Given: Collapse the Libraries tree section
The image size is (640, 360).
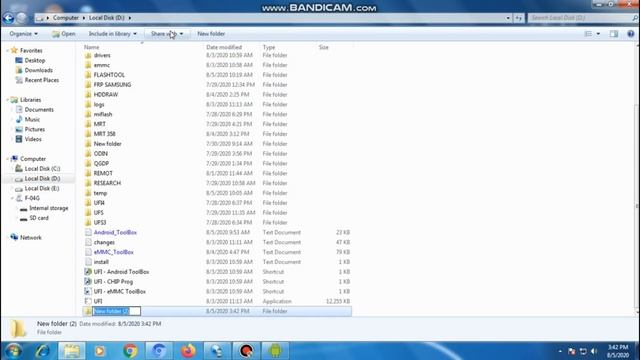Looking at the screenshot, I should (7, 100).
